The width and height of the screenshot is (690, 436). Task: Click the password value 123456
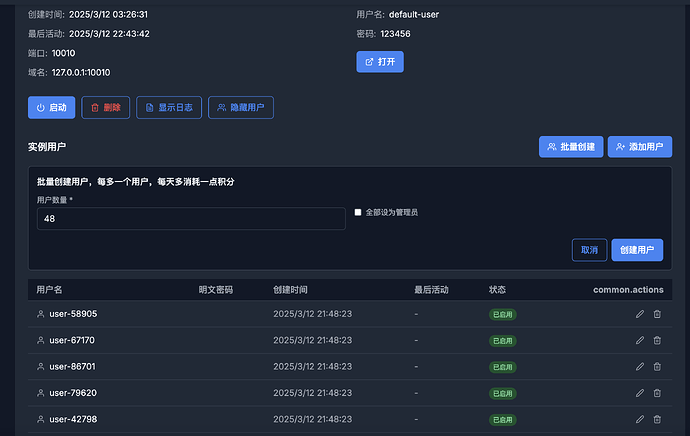[x=395, y=34]
